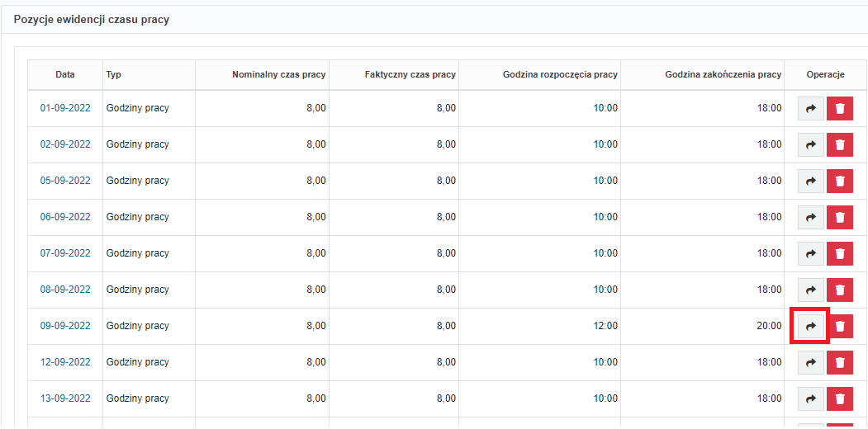Open the 01-09-2022 date link
Viewport: 868px width, 429px height.
[x=65, y=108]
